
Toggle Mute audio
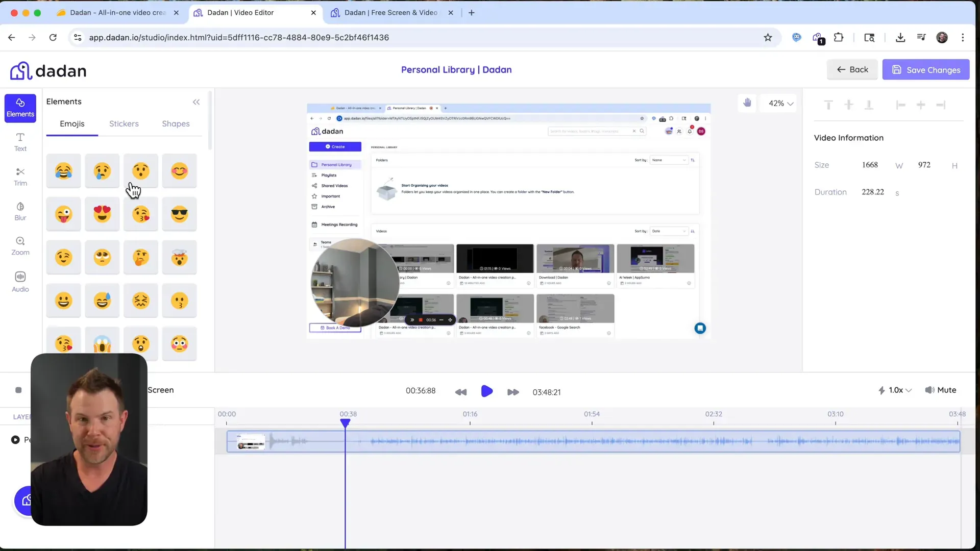(940, 390)
